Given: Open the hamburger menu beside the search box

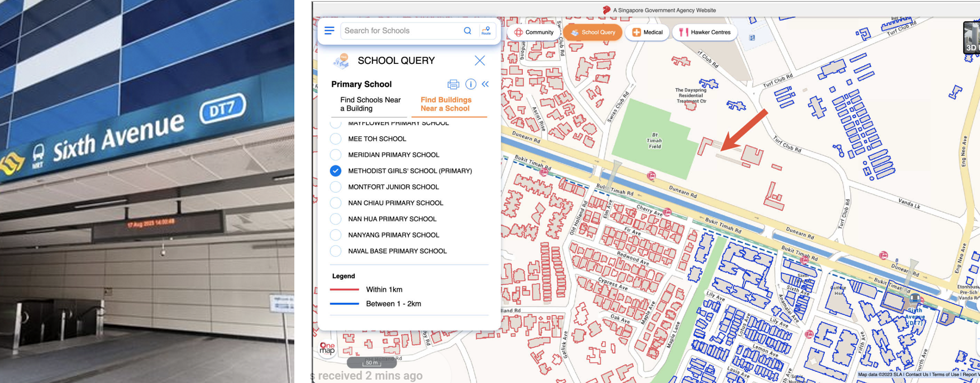Looking at the screenshot, I should (329, 31).
